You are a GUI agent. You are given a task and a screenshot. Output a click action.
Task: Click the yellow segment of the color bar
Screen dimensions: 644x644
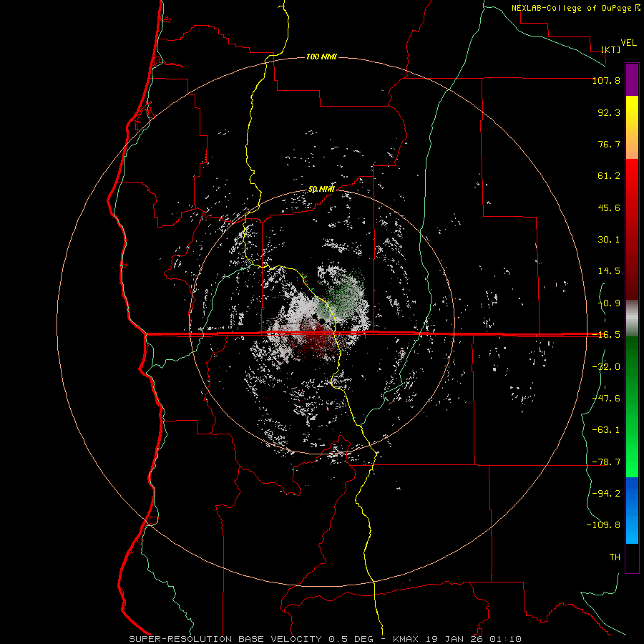(x=632, y=111)
